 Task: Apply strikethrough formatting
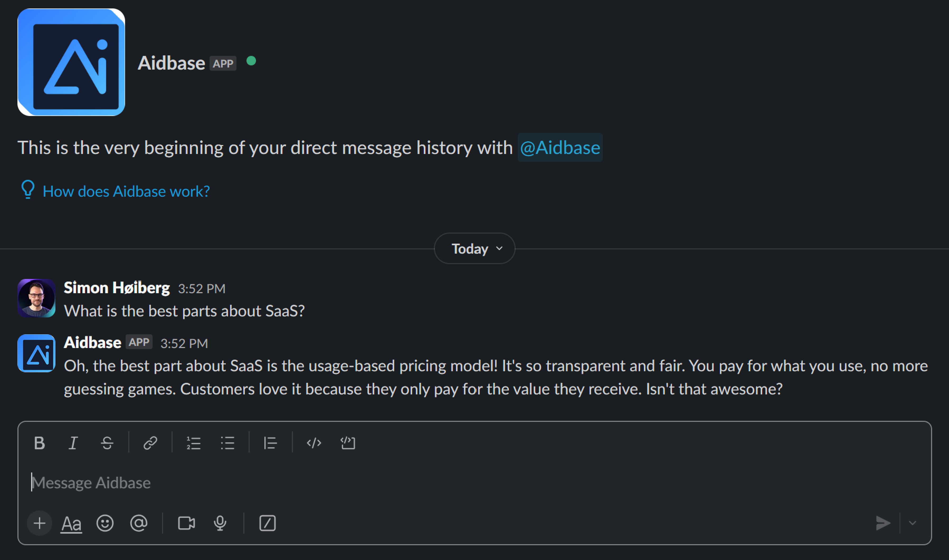click(107, 443)
